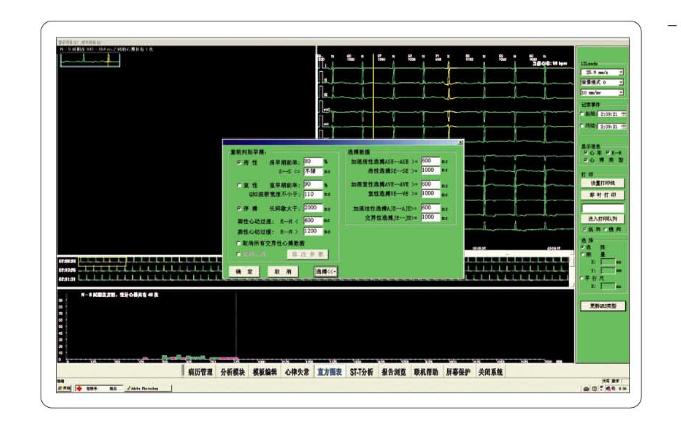The image size is (681, 439).
Task: Click the greyed 修改参数 button
Action: click(307, 254)
